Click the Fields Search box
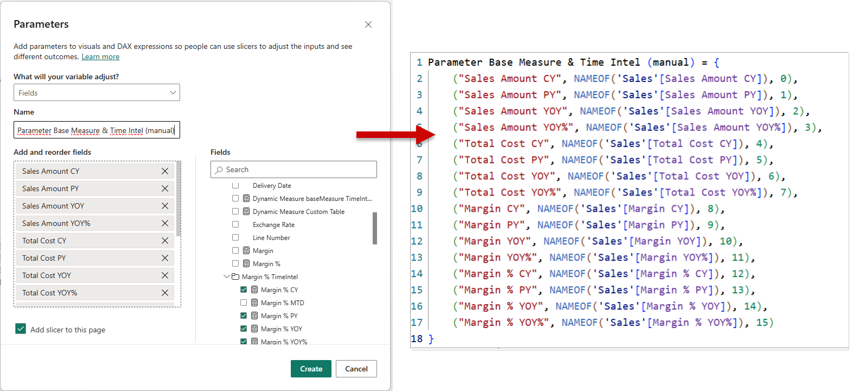 coord(293,169)
